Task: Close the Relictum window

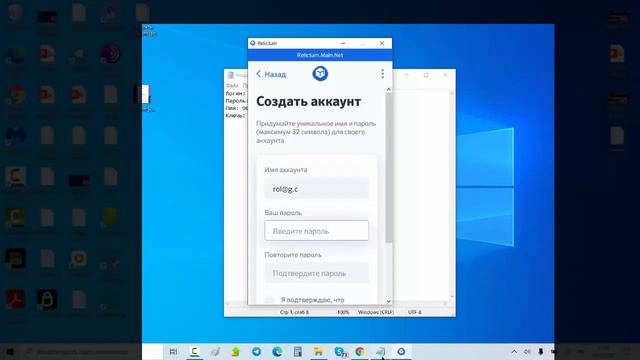Action: tap(382, 43)
